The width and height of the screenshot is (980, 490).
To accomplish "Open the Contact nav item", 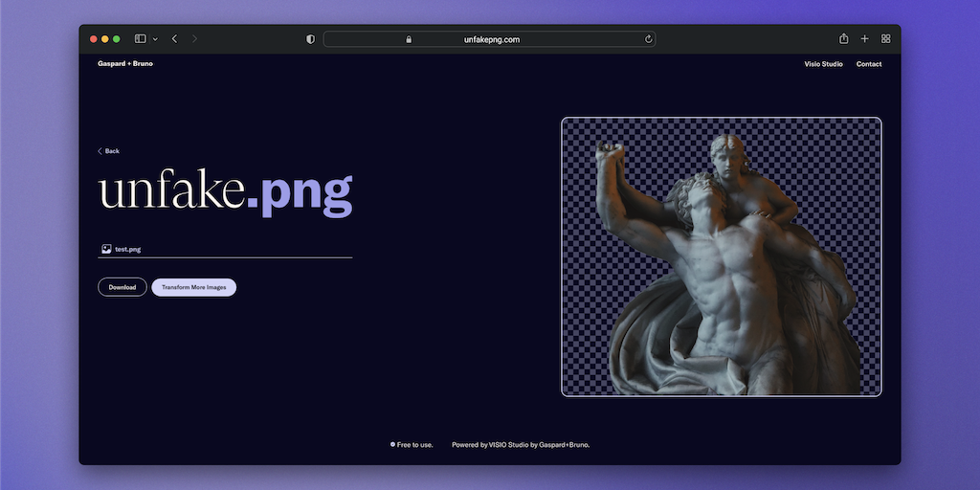I will [x=869, y=64].
